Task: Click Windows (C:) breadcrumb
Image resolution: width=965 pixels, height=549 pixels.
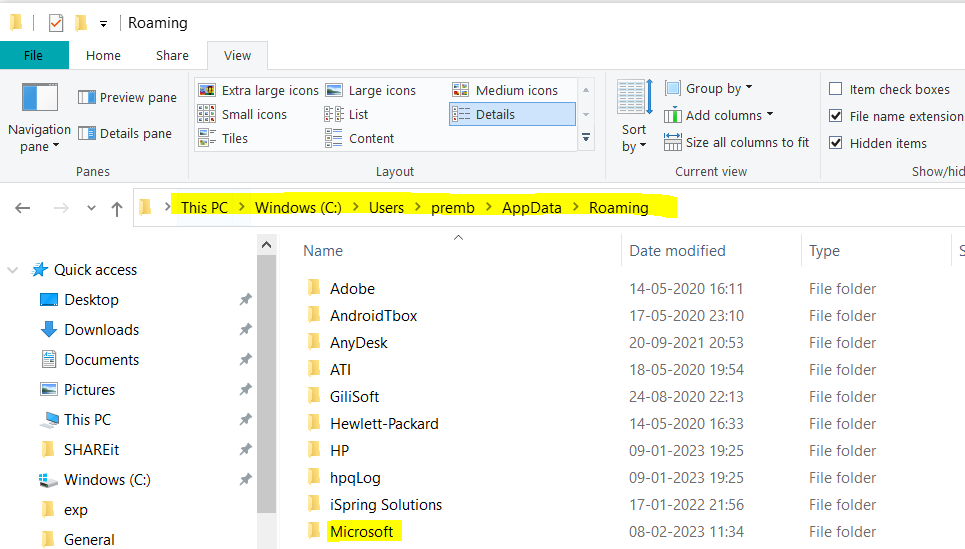Action: (298, 208)
